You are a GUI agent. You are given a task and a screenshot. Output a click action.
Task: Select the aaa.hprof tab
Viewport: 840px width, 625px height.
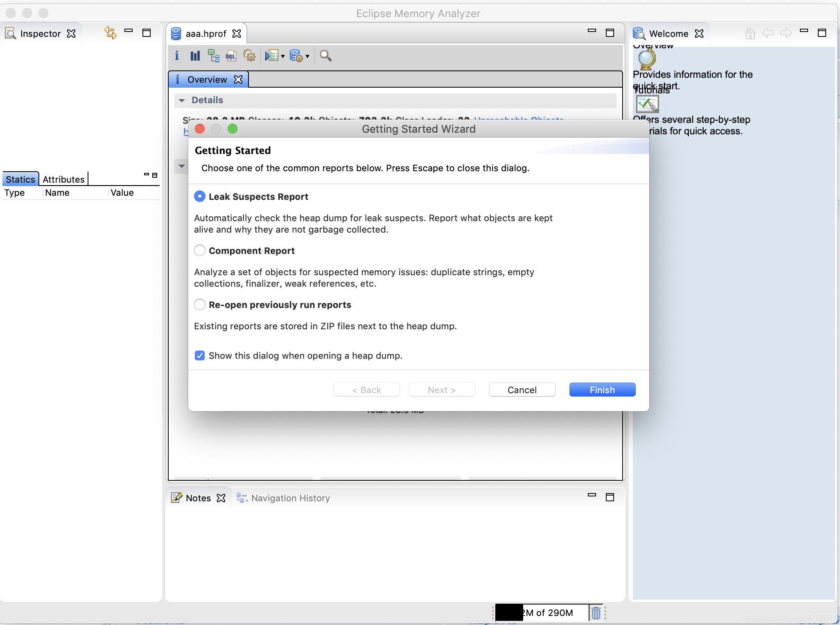[206, 34]
